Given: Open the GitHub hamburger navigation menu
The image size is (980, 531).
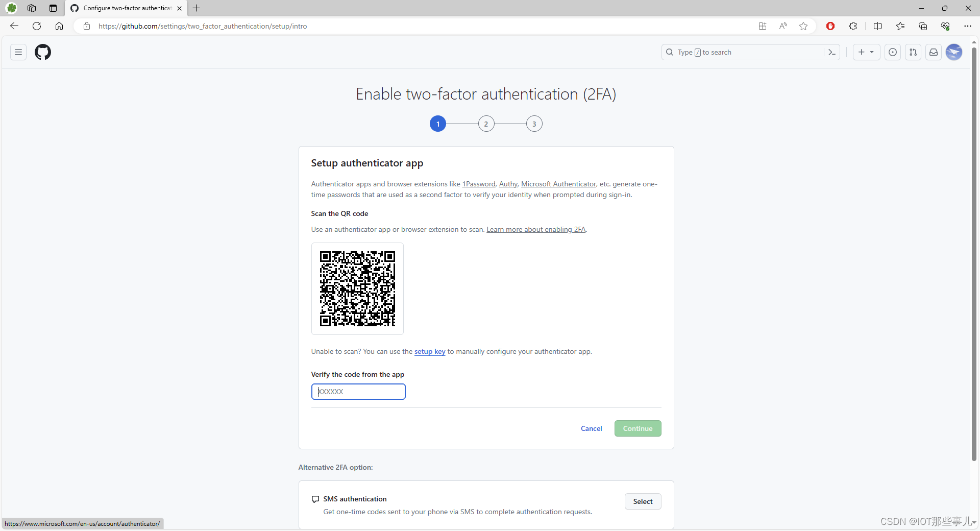Looking at the screenshot, I should (18, 52).
